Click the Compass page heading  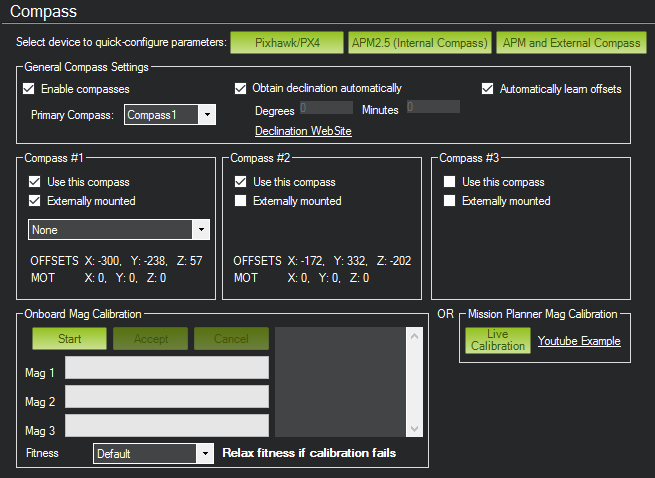point(43,12)
